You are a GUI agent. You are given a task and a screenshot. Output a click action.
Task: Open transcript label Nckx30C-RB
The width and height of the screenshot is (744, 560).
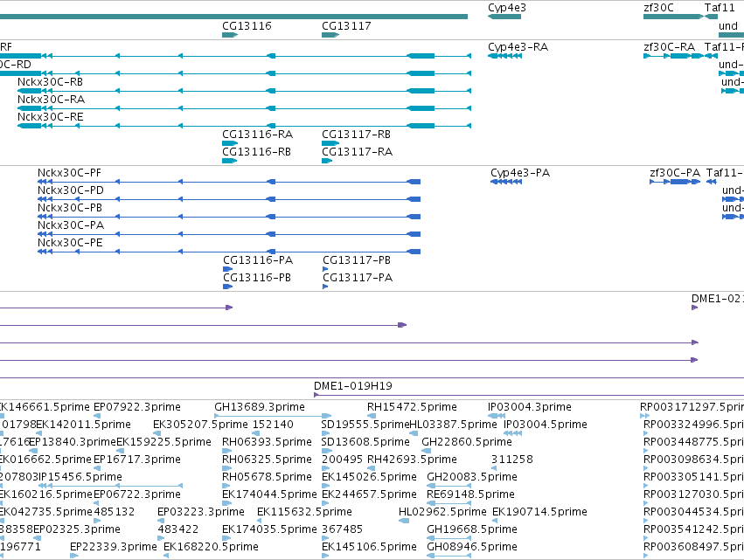pyautogui.click(x=51, y=82)
